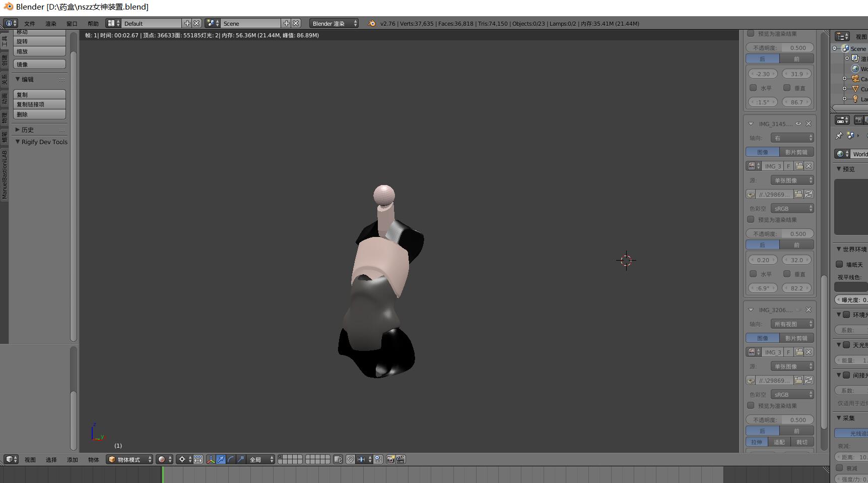The width and height of the screenshot is (868, 483).
Task: Open the 物体模式 interaction mode dropdown
Action: (129, 459)
